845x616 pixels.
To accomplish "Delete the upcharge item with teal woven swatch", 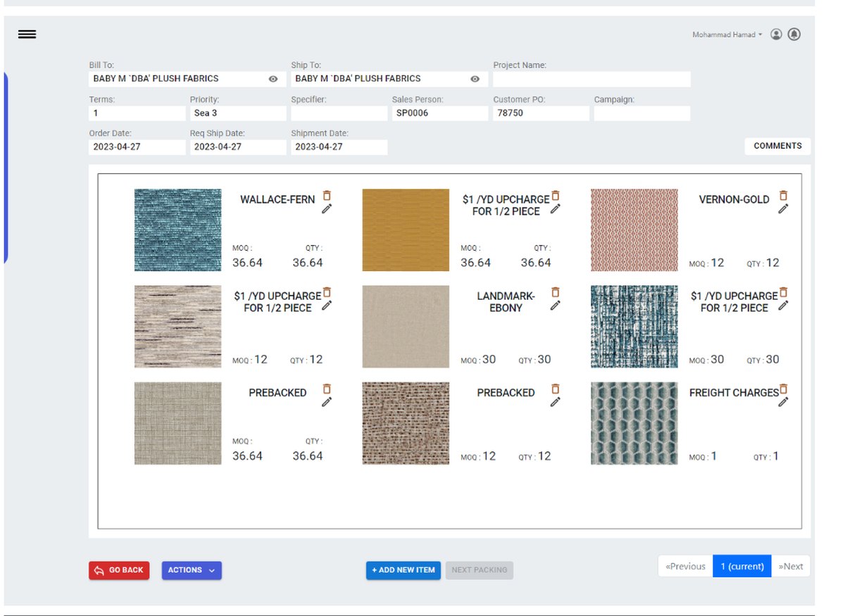I will coord(783,292).
